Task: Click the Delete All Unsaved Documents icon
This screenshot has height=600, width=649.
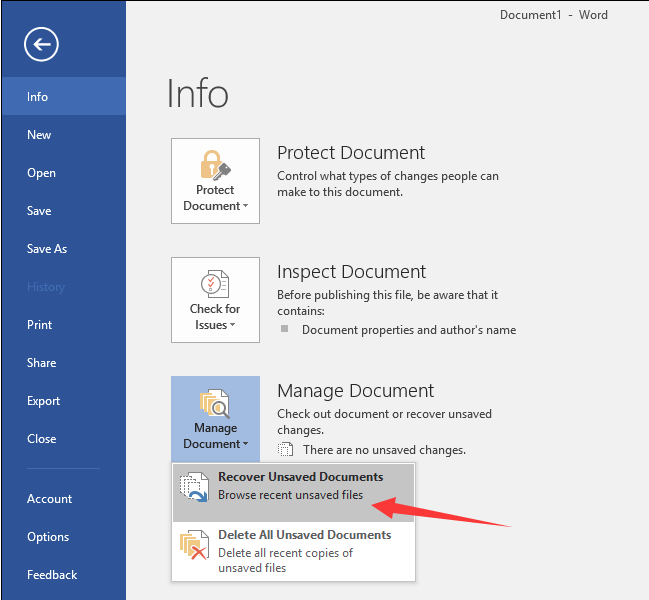Action: [x=193, y=546]
